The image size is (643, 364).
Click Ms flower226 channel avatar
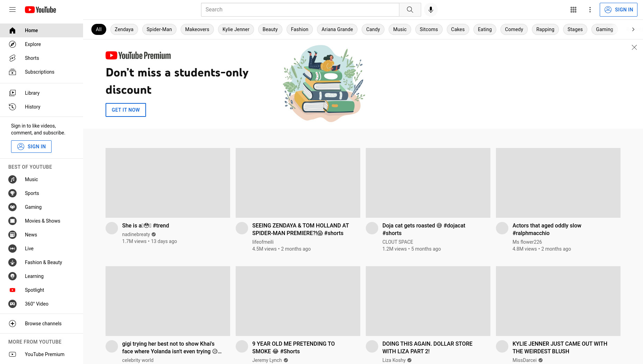point(502,228)
